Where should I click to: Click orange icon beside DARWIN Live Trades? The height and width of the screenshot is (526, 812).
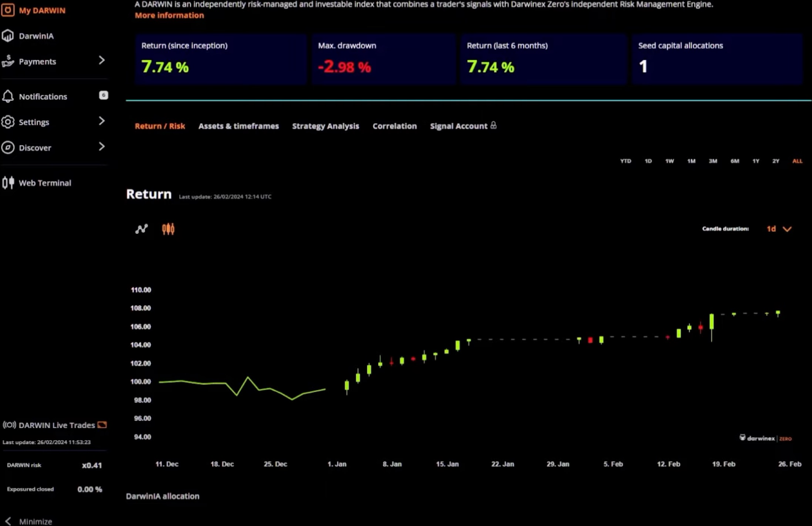pyautogui.click(x=102, y=425)
